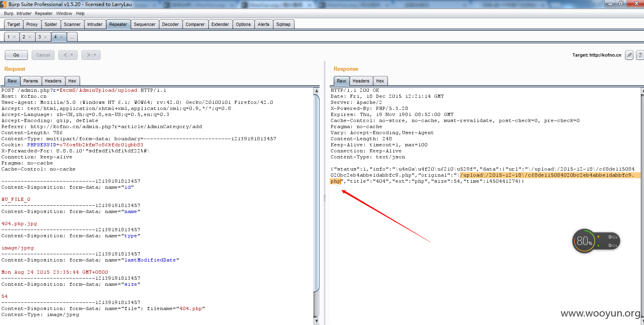Show Request Raw view
644x325 pixels.
coord(13,81)
